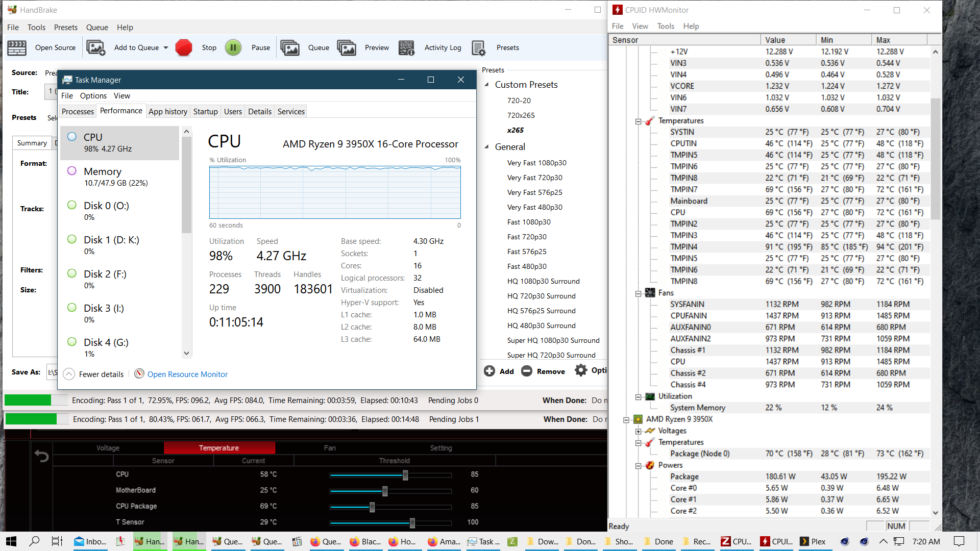
Task: Collapse the General presets group
Action: point(486,147)
